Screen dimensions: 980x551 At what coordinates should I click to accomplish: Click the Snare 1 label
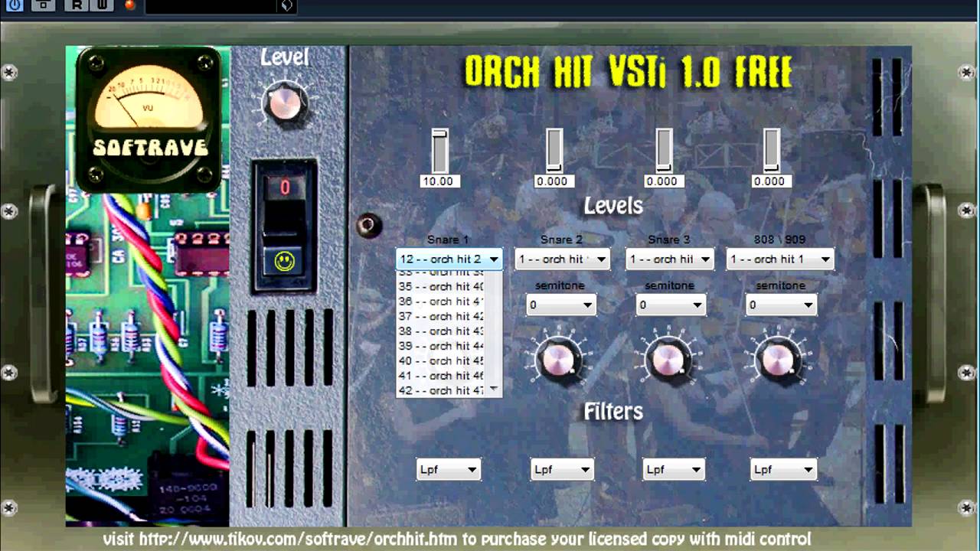(448, 240)
